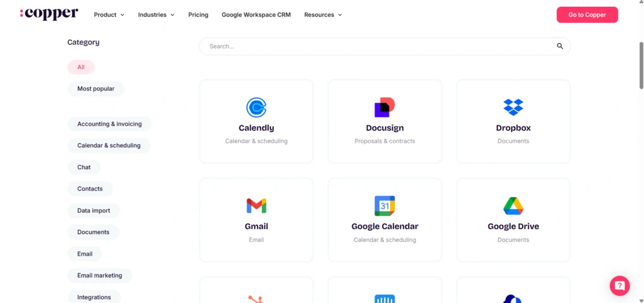Open the help chat bubble icon
Image resolution: width=644 pixels, height=303 pixels.
pyautogui.click(x=619, y=286)
